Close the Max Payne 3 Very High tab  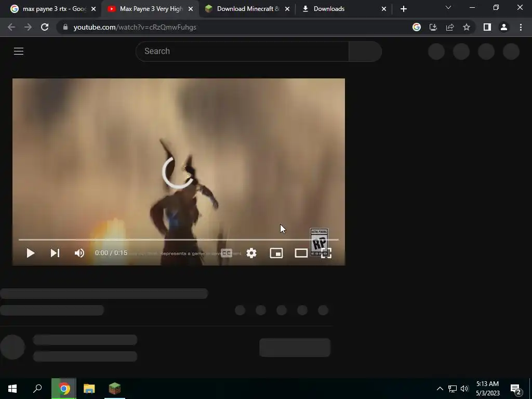[x=191, y=9]
